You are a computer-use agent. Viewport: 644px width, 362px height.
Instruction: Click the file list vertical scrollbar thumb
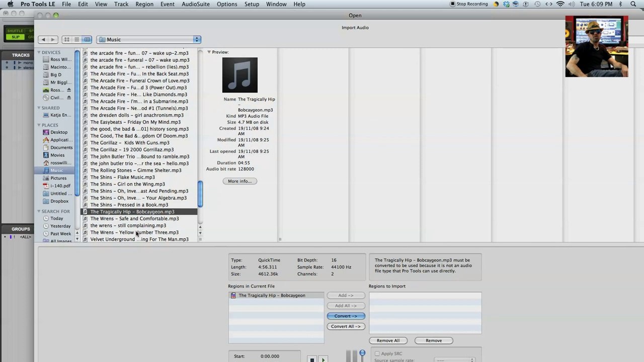coord(200,194)
